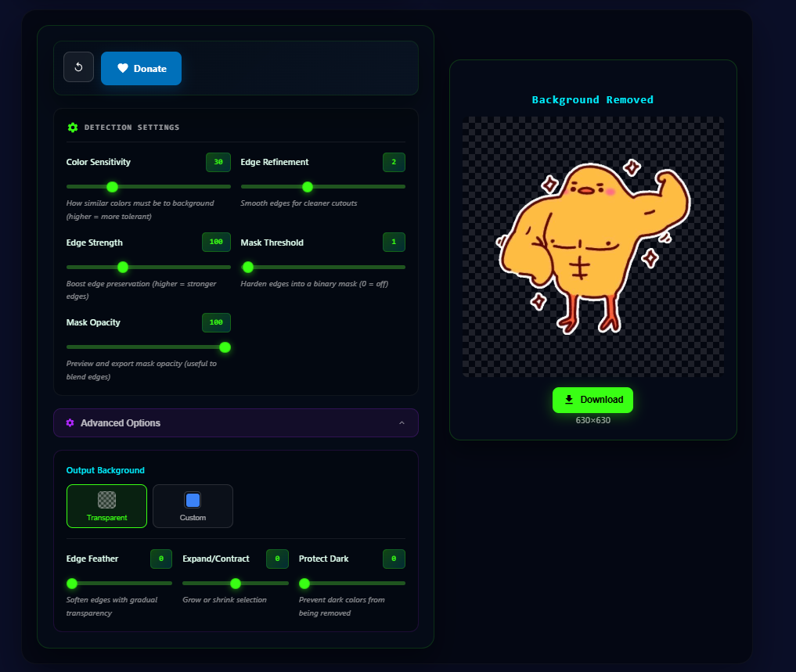Click the Protect Dark slider handle
796x672 pixels.
tap(304, 584)
